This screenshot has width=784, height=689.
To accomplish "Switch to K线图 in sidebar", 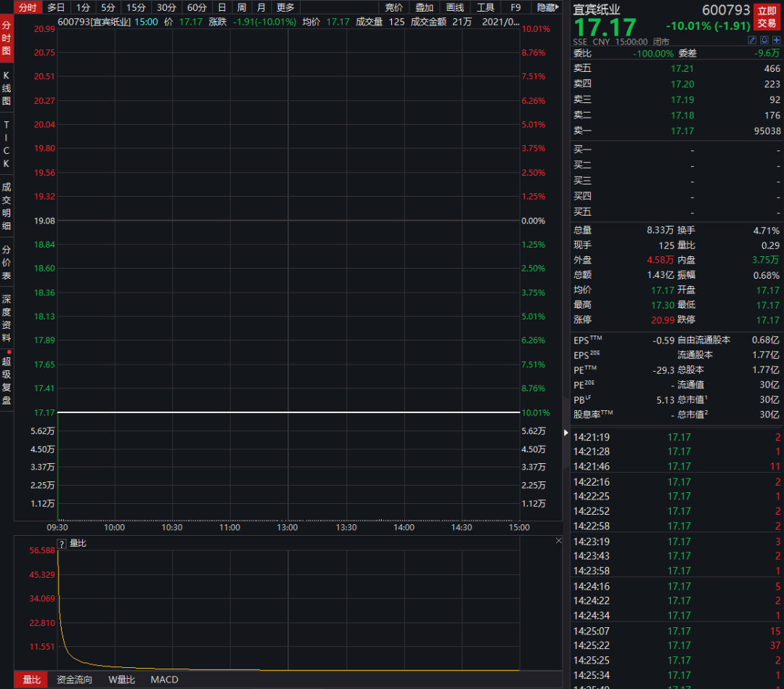I will click(x=7, y=88).
